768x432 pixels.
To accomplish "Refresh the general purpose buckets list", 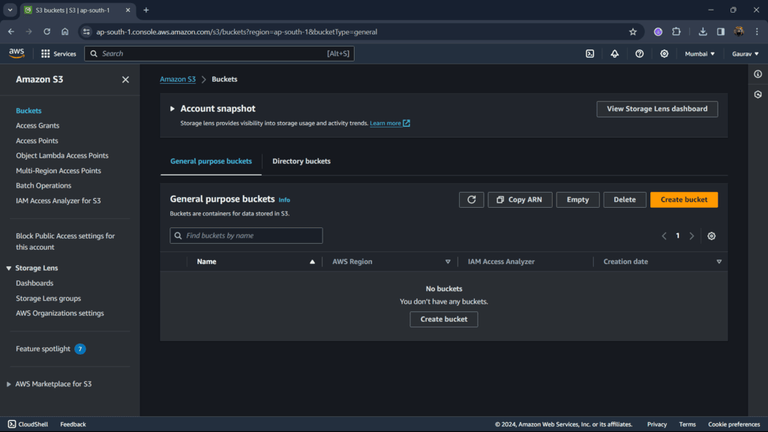I will click(x=471, y=200).
